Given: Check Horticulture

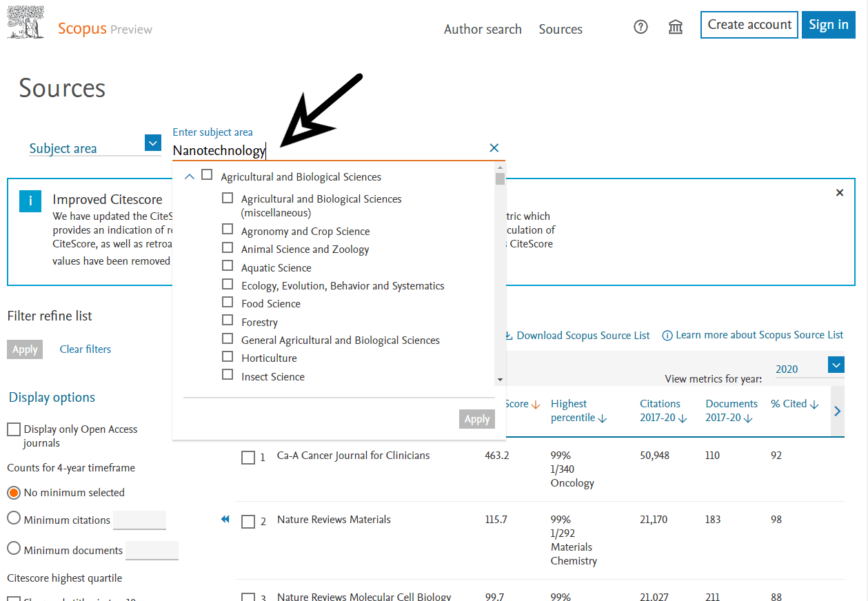Looking at the screenshot, I should [228, 356].
